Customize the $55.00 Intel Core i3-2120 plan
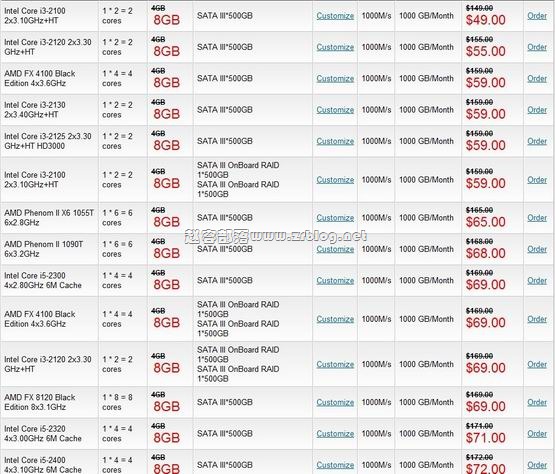 point(335,47)
